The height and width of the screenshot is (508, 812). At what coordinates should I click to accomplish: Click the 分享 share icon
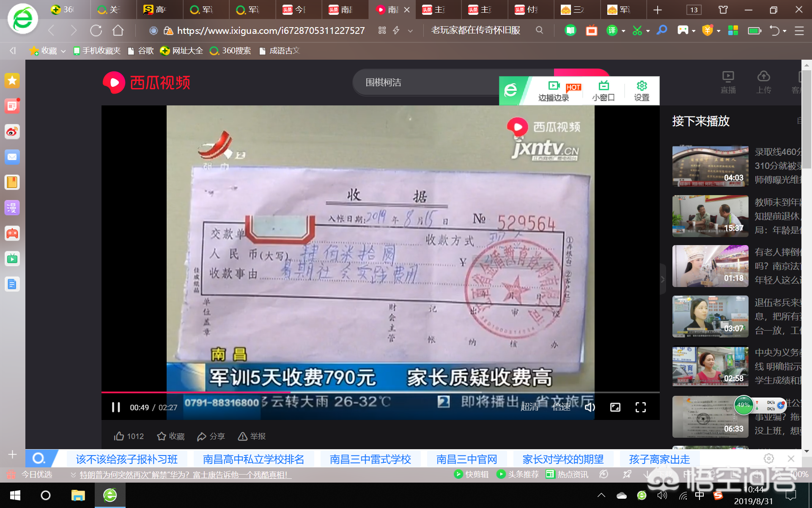click(202, 436)
